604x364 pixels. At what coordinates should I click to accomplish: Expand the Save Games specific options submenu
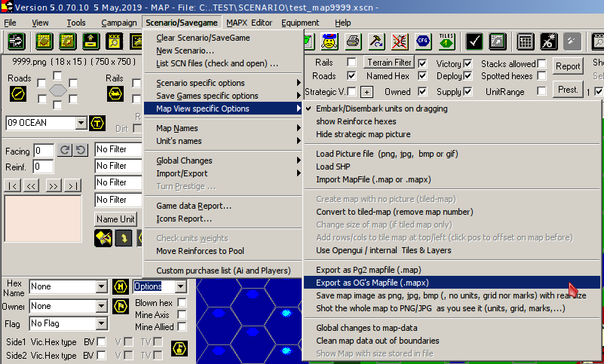223,96
